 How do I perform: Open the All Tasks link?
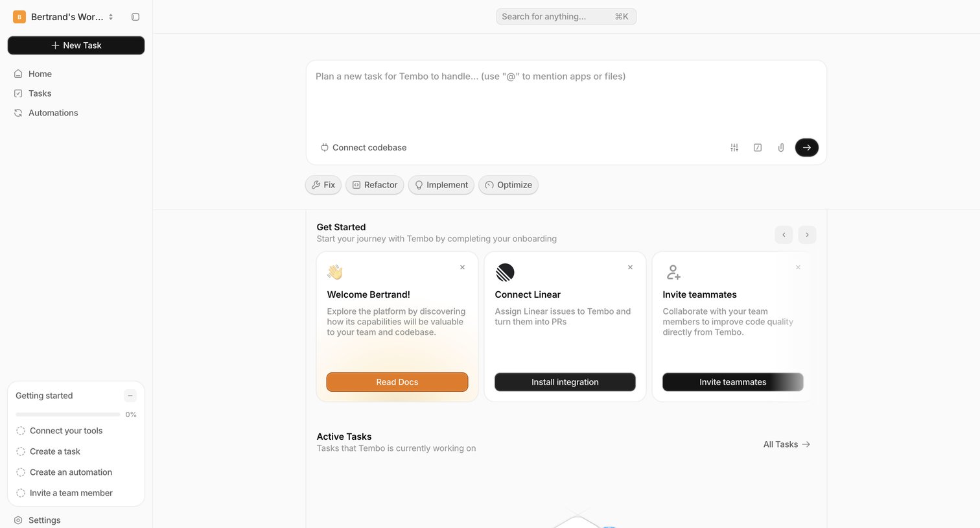[x=787, y=444]
